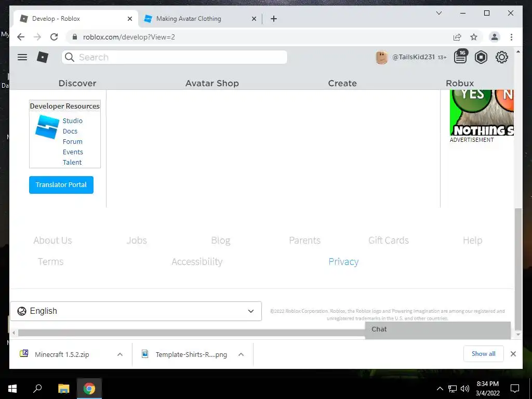
Task: Open the Chrome profile avatar icon
Action: pyautogui.click(x=495, y=37)
